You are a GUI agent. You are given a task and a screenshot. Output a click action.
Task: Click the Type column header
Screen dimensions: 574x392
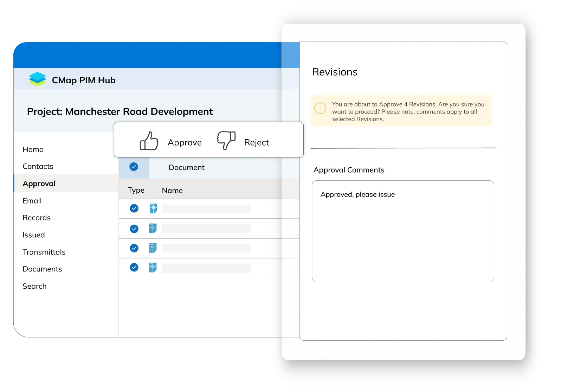click(x=136, y=191)
